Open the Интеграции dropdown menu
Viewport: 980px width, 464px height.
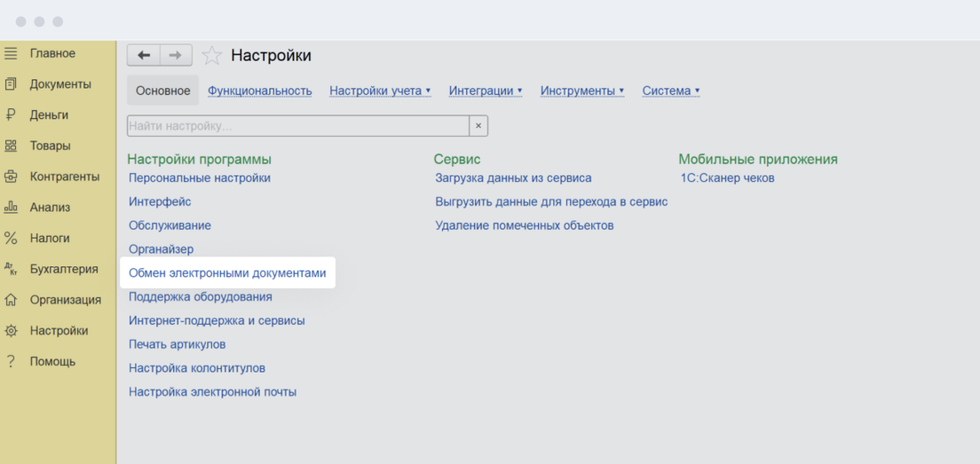(486, 90)
